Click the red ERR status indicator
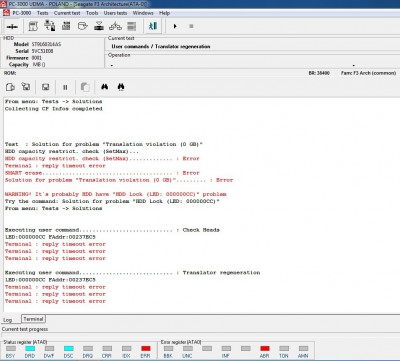 pos(146,349)
